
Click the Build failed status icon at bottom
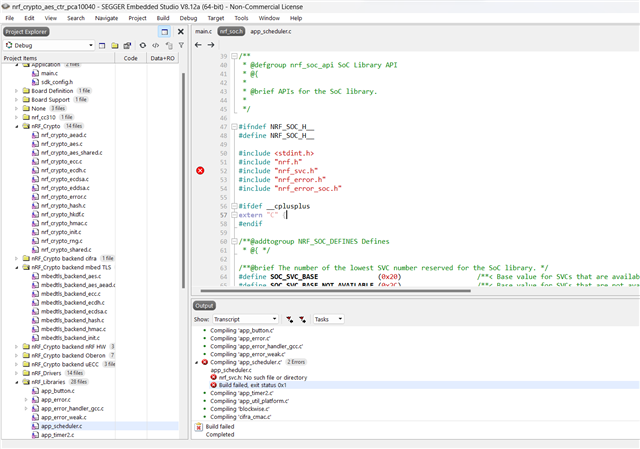click(198, 427)
